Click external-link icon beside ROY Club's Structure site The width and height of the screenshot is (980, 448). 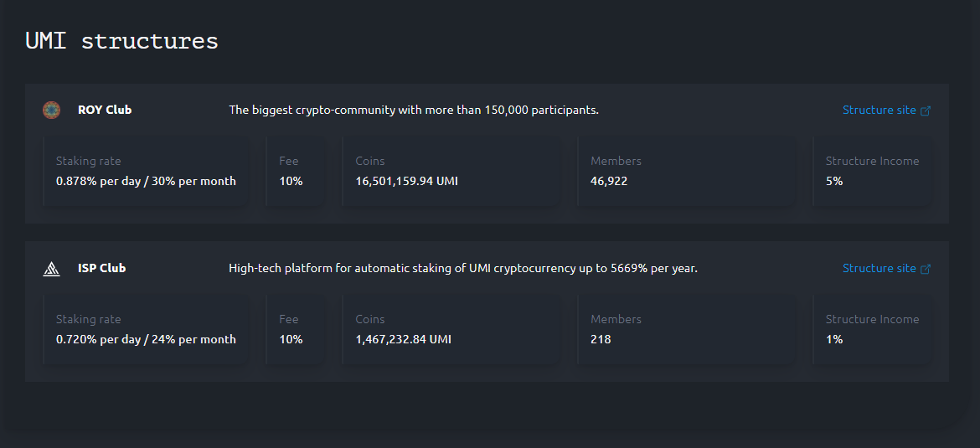coord(926,111)
